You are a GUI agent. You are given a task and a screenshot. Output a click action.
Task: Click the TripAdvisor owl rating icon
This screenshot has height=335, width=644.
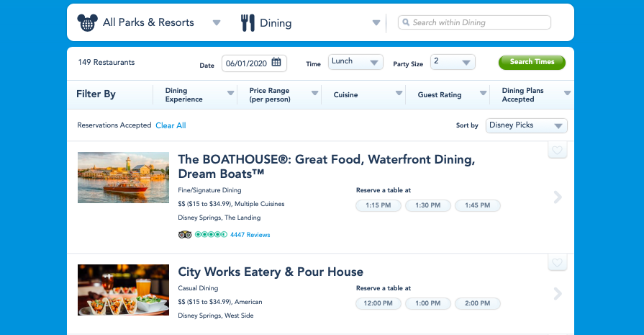tap(185, 234)
